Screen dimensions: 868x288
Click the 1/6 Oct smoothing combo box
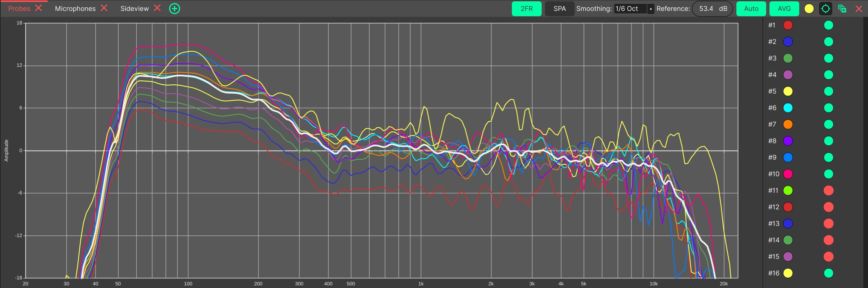pyautogui.click(x=630, y=9)
